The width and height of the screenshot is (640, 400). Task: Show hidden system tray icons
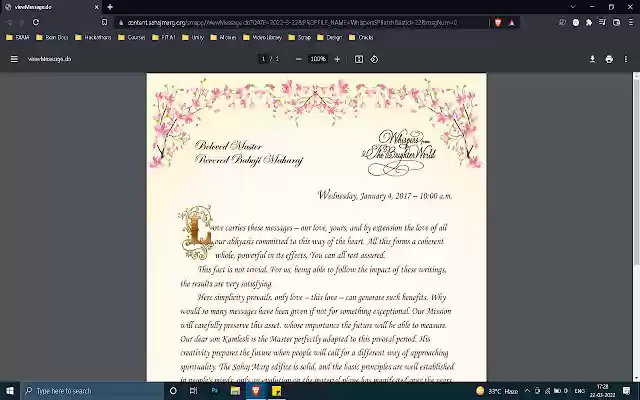pyautogui.click(x=527, y=391)
